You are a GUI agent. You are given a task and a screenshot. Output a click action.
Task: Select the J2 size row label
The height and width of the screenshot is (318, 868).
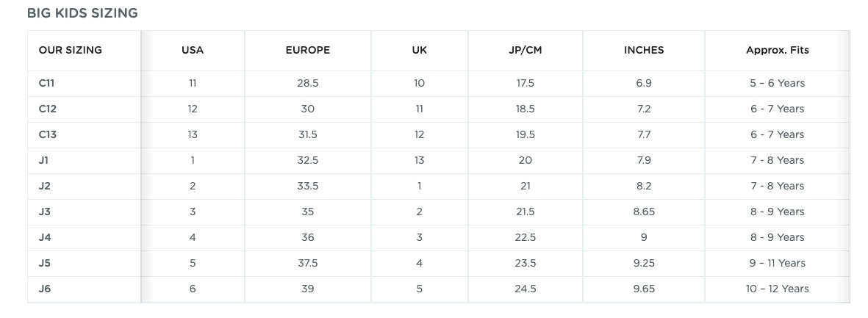(45, 187)
